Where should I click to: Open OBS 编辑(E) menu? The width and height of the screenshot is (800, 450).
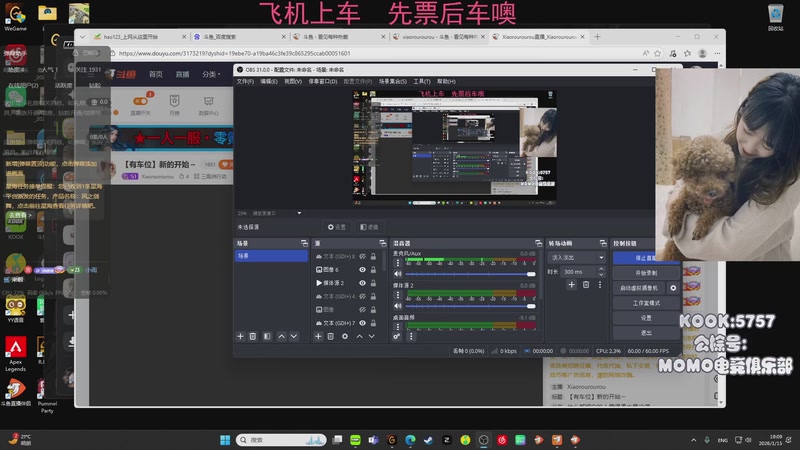point(269,81)
